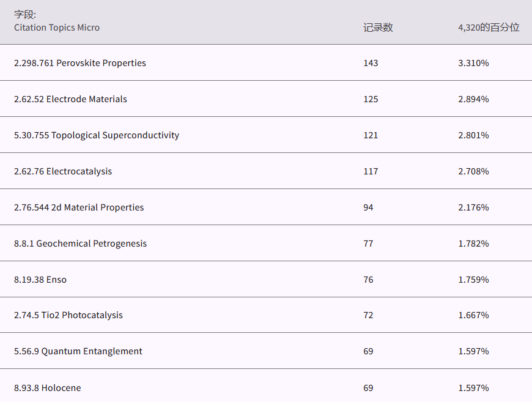532x402 pixels.
Task: Click the 4,320的百分位 column header
Action: [x=489, y=28]
